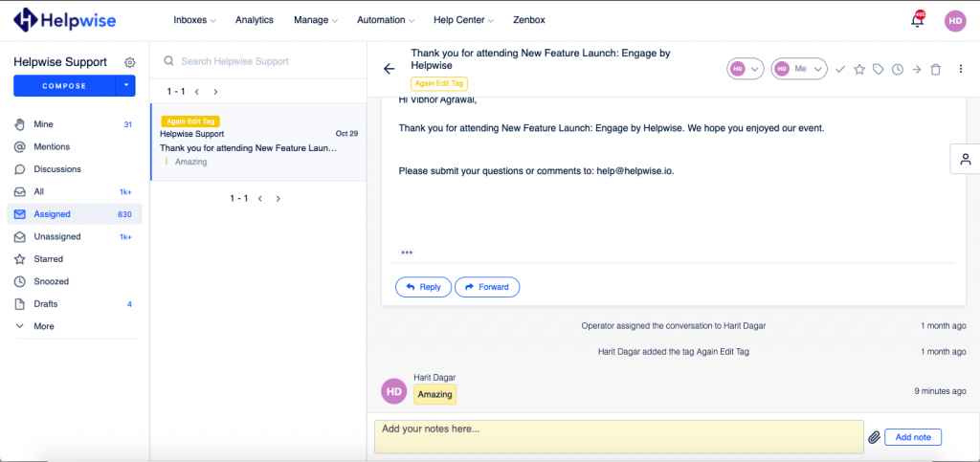Open the first HD assignee dropdown

pyautogui.click(x=745, y=69)
